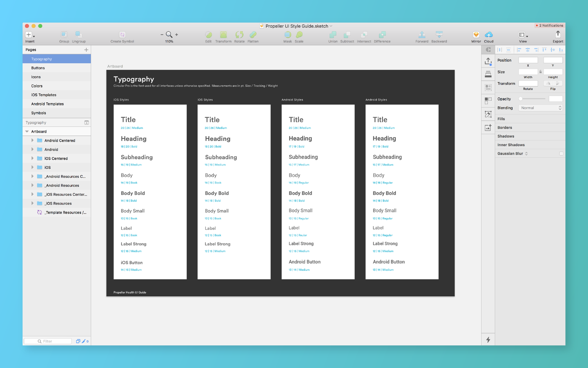
Task: Open Sketch Mirror
Action: click(476, 35)
